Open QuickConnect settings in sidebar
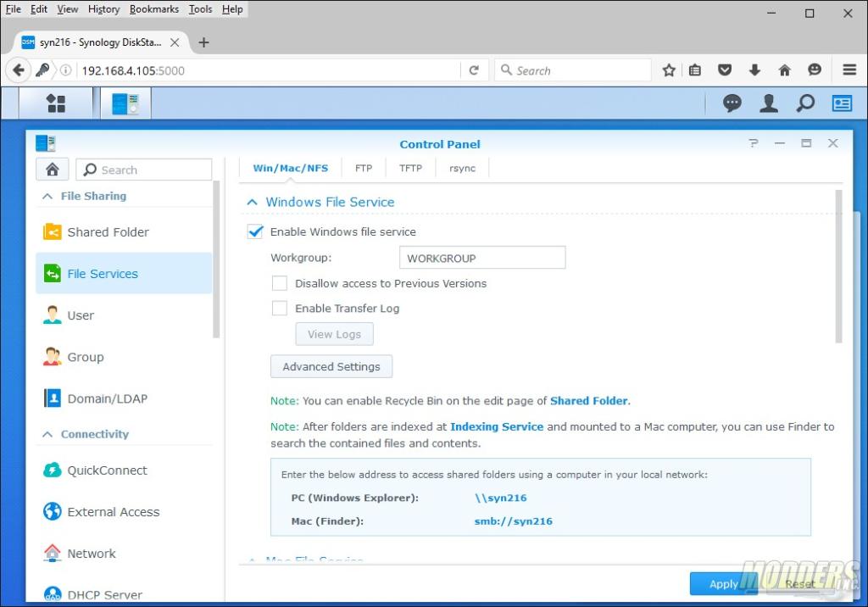Image resolution: width=868 pixels, height=607 pixels. pos(107,471)
